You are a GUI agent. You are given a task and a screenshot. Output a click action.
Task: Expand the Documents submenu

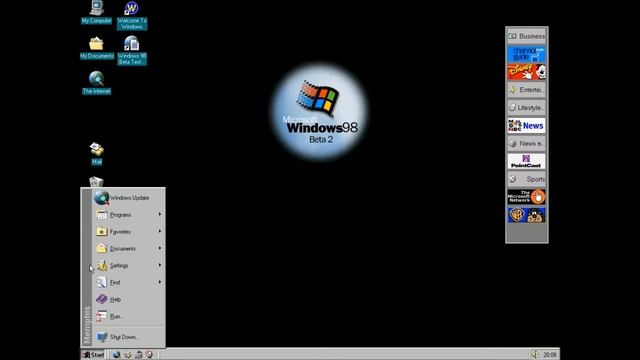[x=129, y=249]
